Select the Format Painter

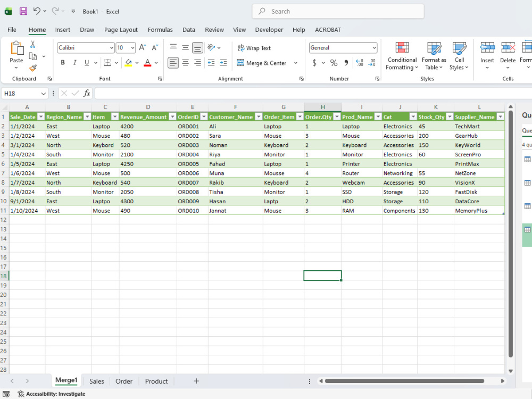pos(32,68)
